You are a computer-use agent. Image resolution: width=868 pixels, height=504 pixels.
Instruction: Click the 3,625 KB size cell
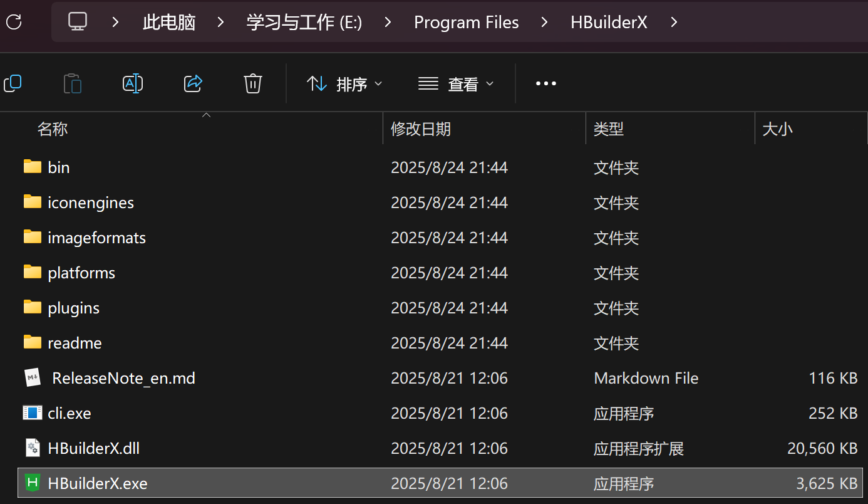coord(827,483)
